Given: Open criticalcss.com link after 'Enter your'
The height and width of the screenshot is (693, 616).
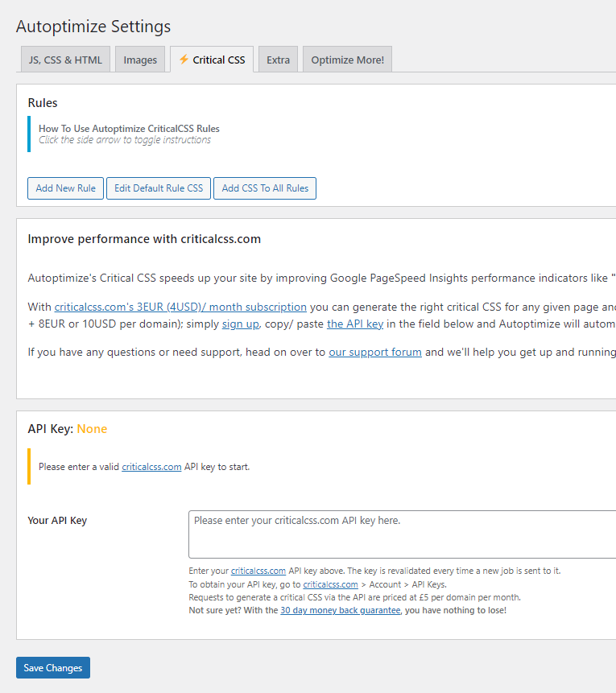Looking at the screenshot, I should click(258, 571).
